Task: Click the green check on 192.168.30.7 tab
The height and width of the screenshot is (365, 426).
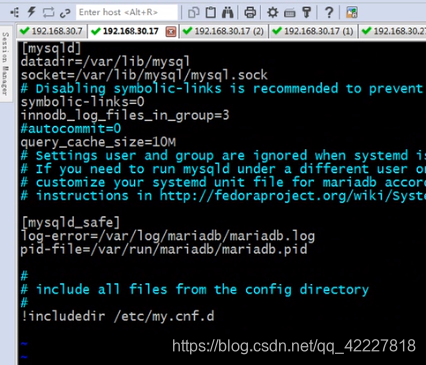Action: point(25,31)
